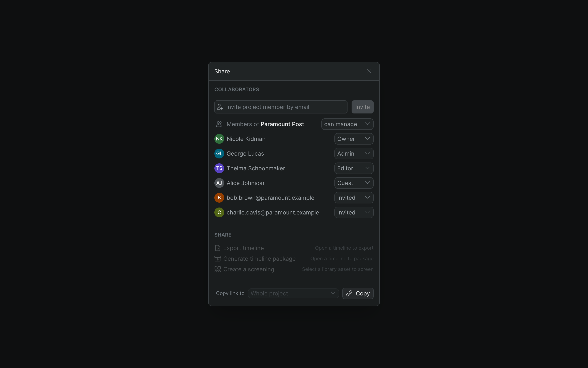Click Nicole Kidman's NK avatar
This screenshot has width=588, height=368.
coord(219,139)
